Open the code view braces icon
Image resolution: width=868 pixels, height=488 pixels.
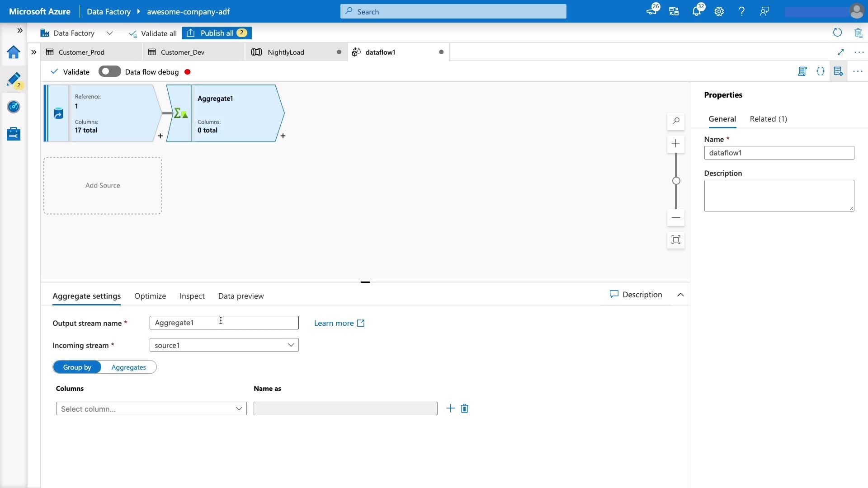tap(820, 71)
